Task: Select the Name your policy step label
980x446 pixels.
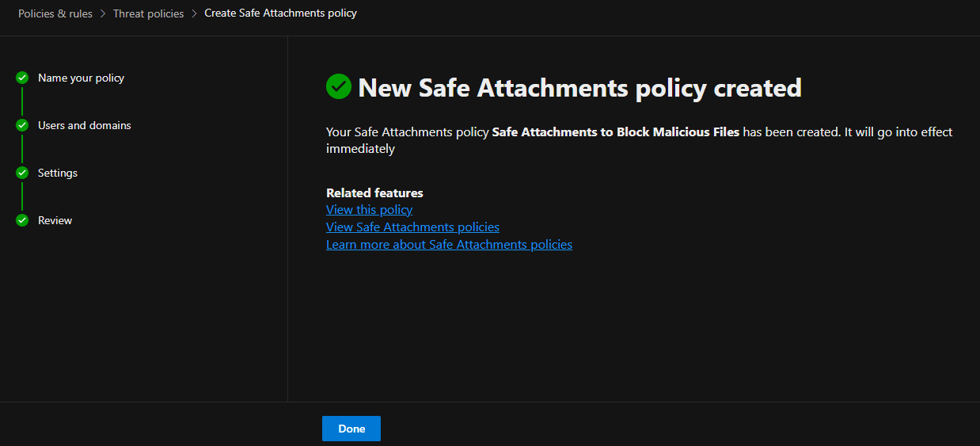Action: (x=81, y=78)
